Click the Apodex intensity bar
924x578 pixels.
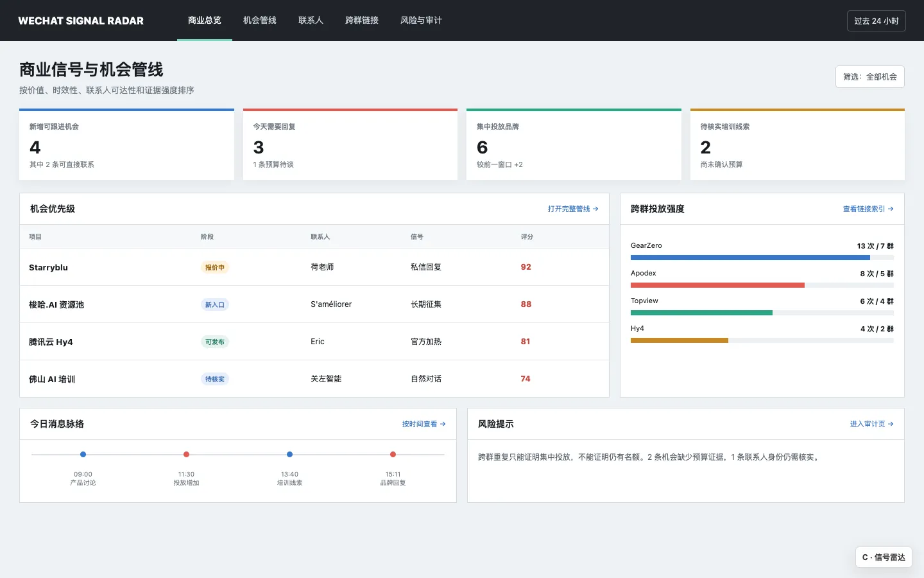[x=762, y=285]
